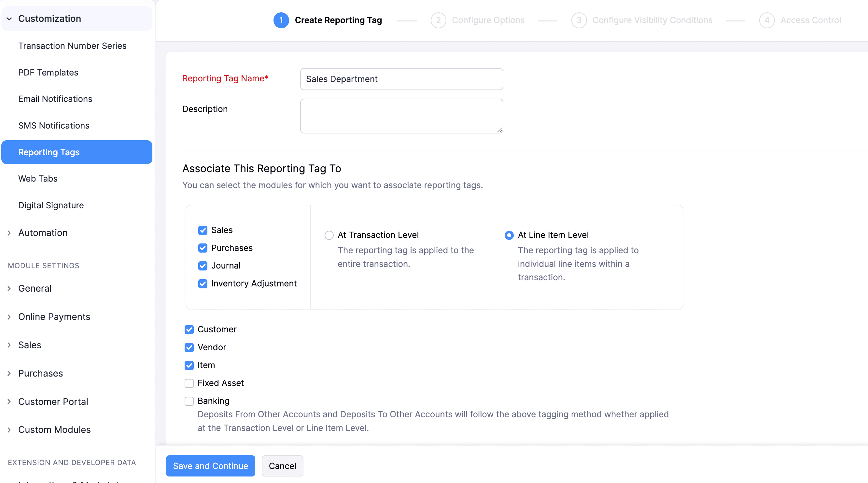Image resolution: width=868 pixels, height=483 pixels.
Task: Click the step 3 Configure Visibility Conditions circle
Action: tap(579, 20)
